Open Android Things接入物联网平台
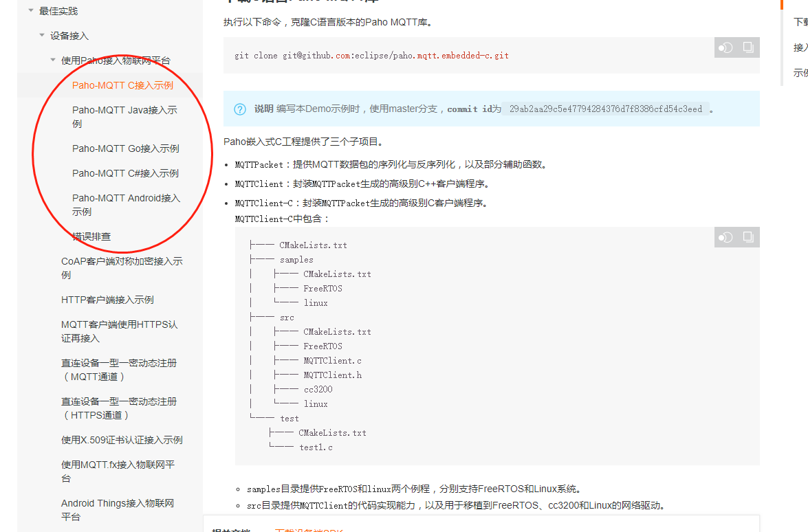 [x=118, y=510]
